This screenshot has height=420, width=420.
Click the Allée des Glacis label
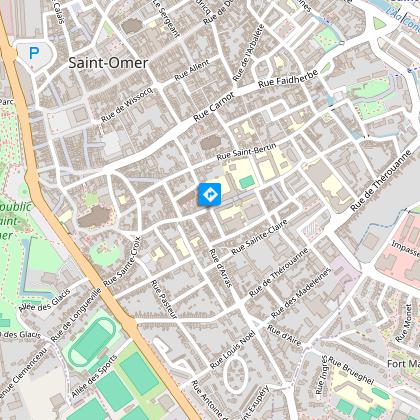[45, 300]
